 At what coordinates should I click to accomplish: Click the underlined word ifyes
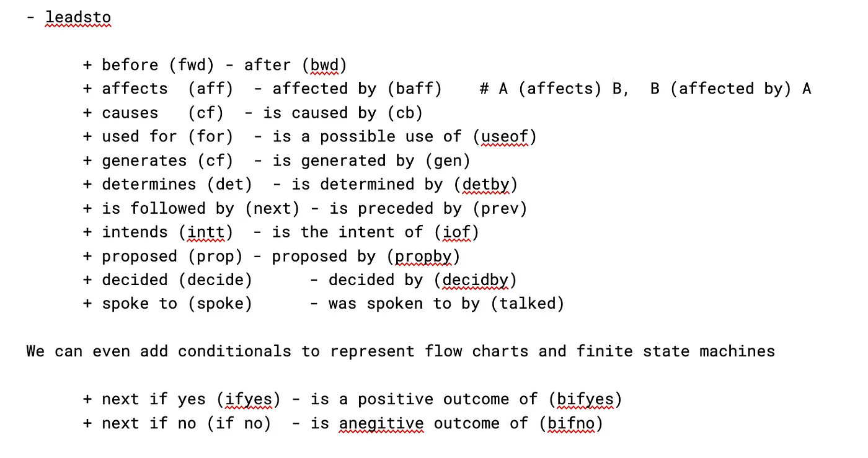click(x=249, y=400)
